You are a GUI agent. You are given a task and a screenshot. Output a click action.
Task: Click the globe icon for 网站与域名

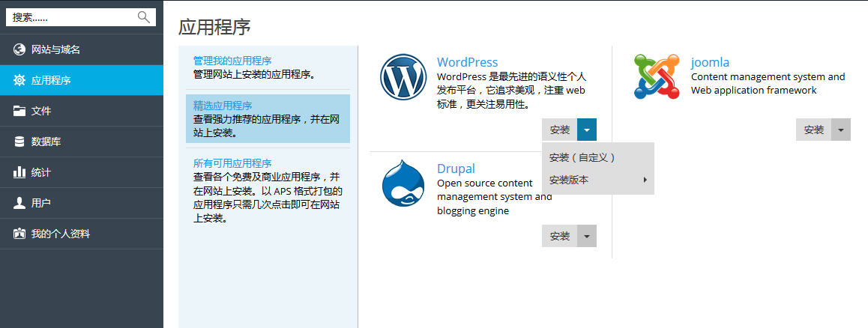(x=19, y=49)
